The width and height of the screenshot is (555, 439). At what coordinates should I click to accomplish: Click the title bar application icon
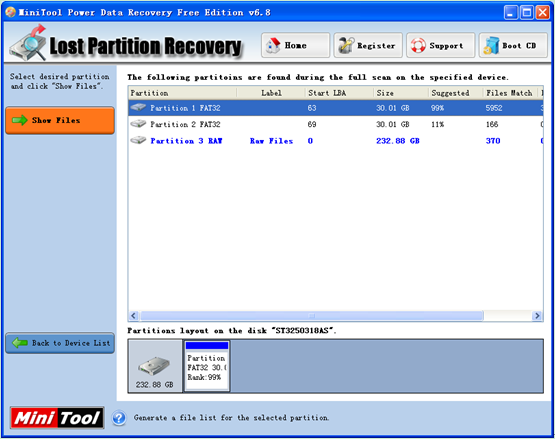pyautogui.click(x=11, y=12)
